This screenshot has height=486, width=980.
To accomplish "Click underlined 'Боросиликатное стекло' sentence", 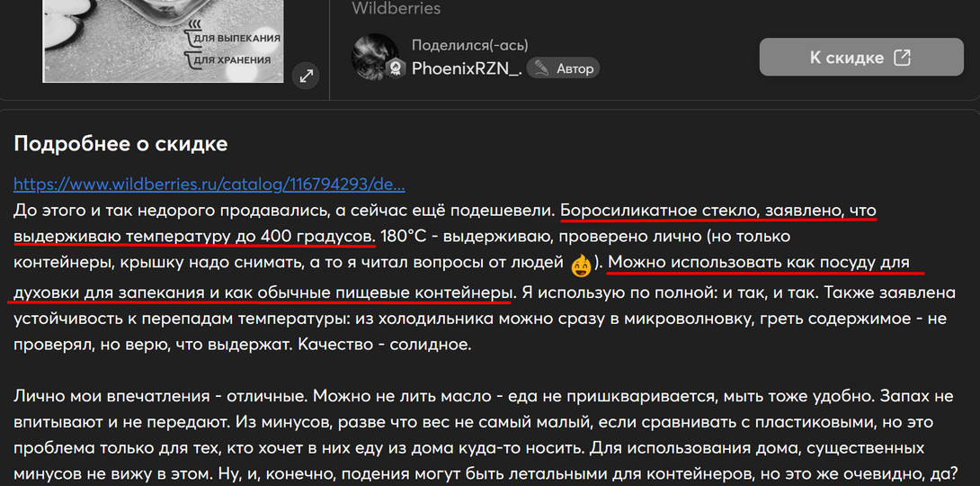I will (717, 211).
